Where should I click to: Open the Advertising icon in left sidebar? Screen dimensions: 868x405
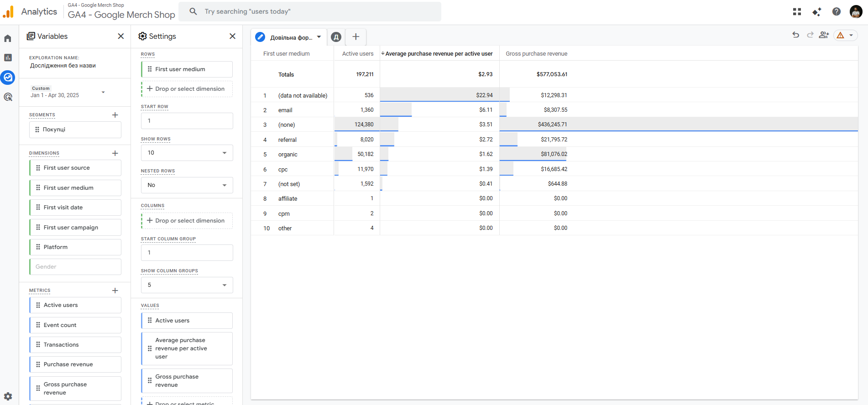[x=8, y=97]
